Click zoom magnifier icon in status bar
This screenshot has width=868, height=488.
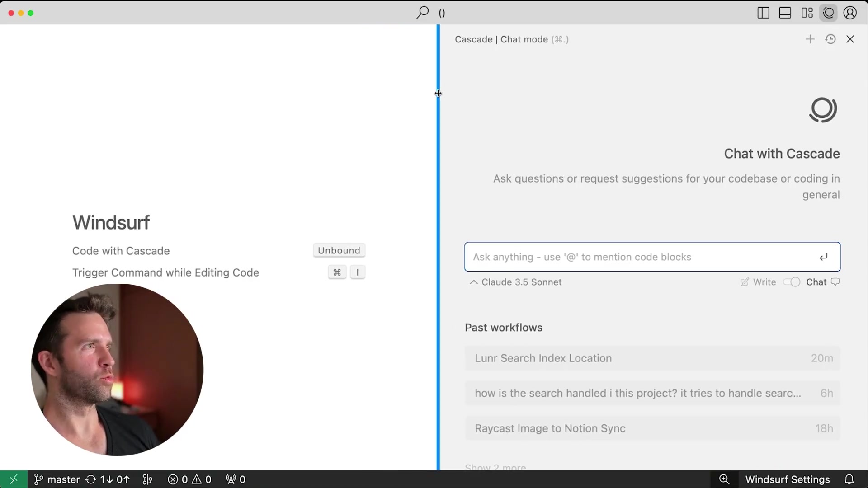tap(724, 479)
